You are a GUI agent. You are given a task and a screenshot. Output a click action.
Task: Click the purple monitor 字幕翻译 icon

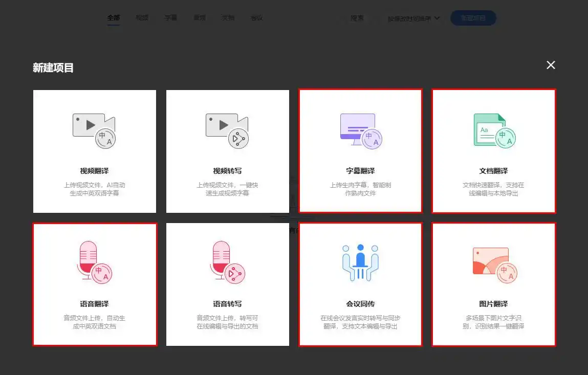[361, 131]
